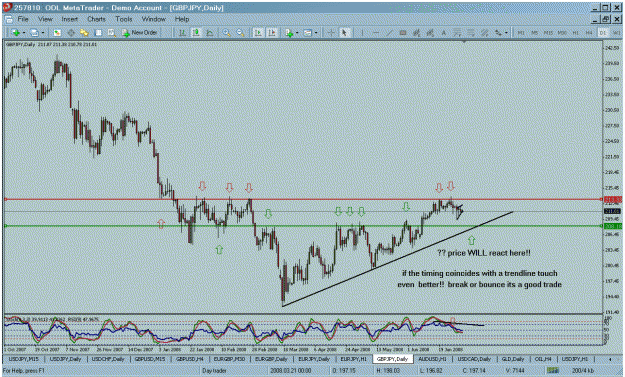Zoom out on the chart
Viewport: 625px width, 377px height.
(240, 33)
